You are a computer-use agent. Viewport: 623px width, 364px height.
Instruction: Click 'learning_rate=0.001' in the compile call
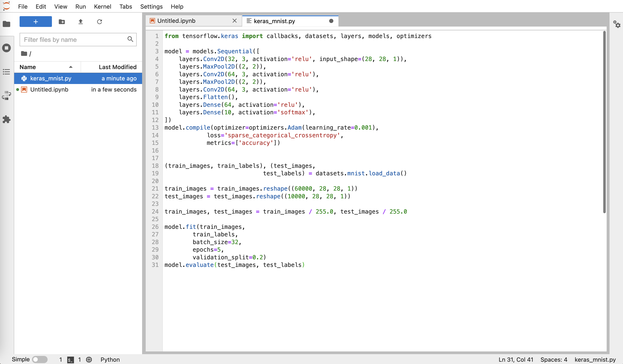338,127
